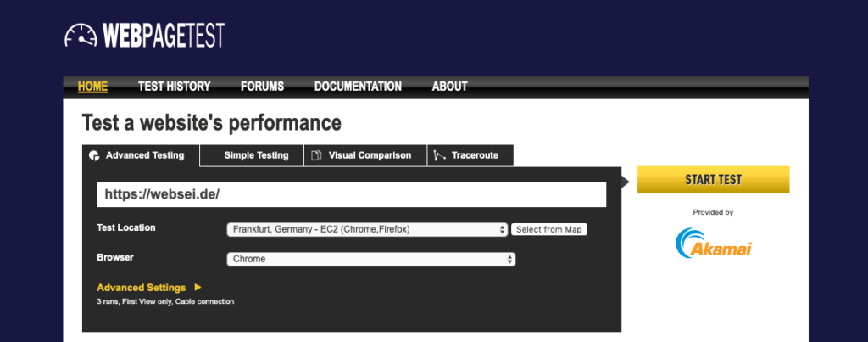Click the 'Test a website's performance' heading
Screen dimensions: 868x342
(x=211, y=123)
